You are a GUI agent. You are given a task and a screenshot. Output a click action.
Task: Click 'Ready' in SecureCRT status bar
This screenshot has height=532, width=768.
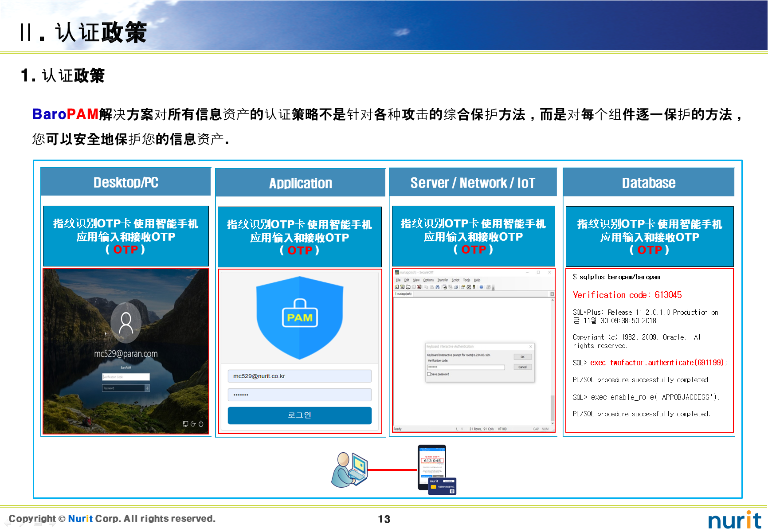point(398,429)
